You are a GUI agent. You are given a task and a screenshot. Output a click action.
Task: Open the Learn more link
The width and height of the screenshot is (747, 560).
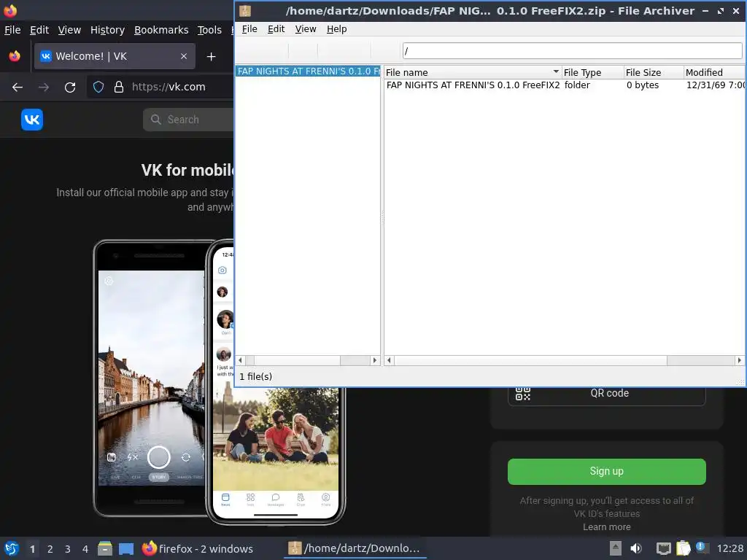coord(606,527)
